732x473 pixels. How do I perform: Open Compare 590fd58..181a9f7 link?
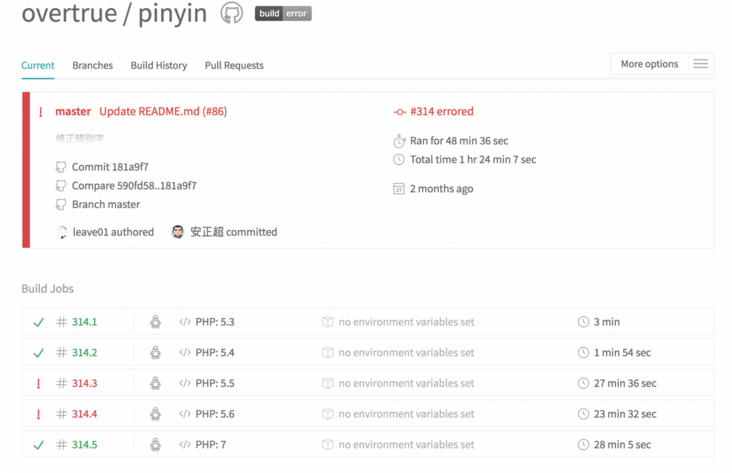tap(134, 186)
